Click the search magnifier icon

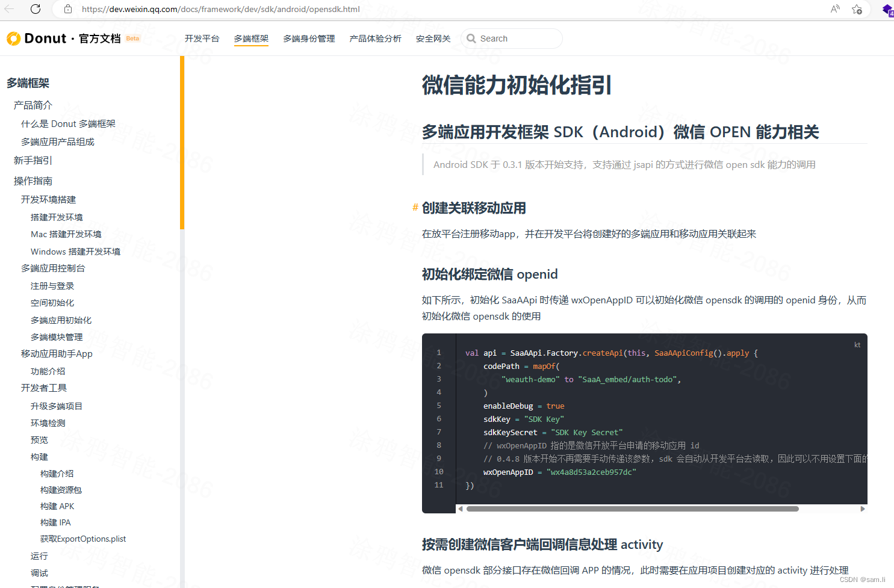pyautogui.click(x=471, y=39)
